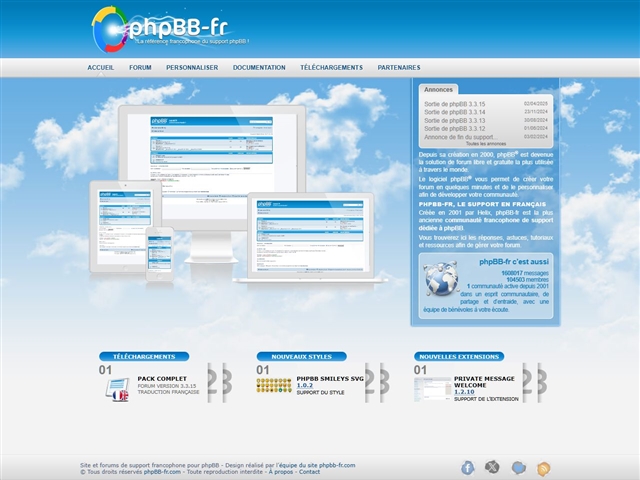The image size is (640, 480).
Task: Open the Personnaliser menu
Action: coord(192,67)
